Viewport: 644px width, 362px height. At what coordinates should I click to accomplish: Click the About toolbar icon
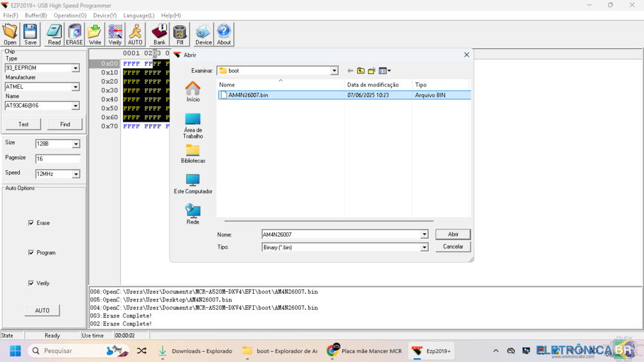coord(223,34)
